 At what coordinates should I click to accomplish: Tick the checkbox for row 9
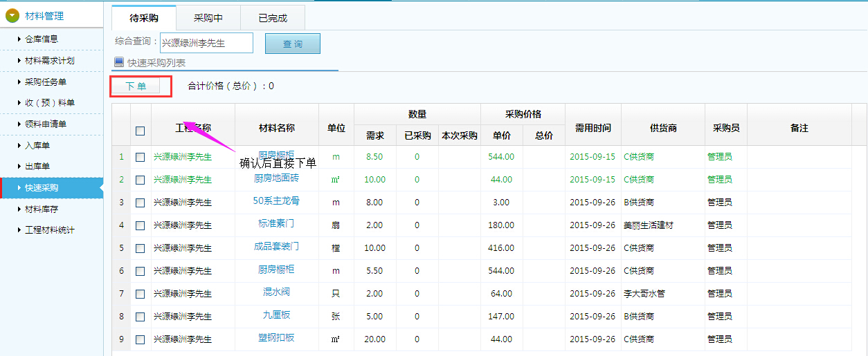point(141,339)
